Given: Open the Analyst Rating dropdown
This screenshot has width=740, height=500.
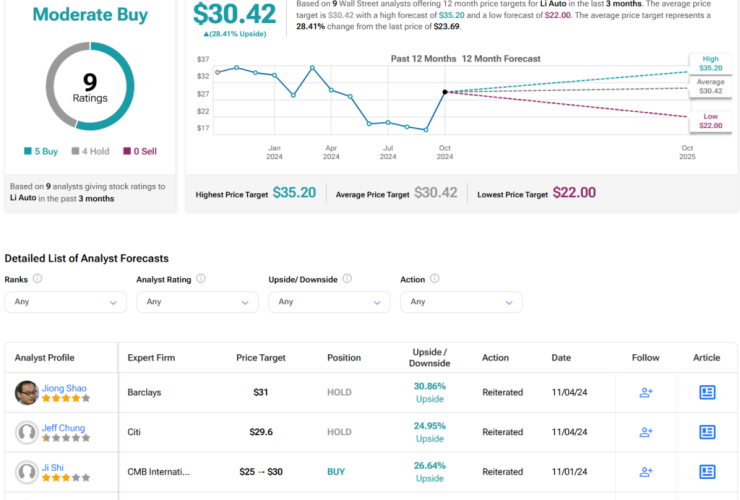Looking at the screenshot, I should click(x=197, y=302).
